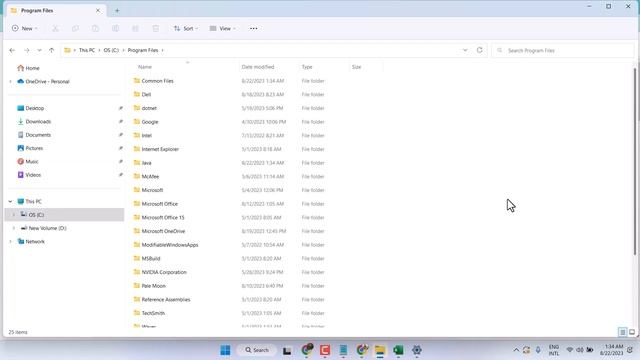The height and width of the screenshot is (360, 640).
Task: Click the Share icon in toolbar
Action: (136, 29)
